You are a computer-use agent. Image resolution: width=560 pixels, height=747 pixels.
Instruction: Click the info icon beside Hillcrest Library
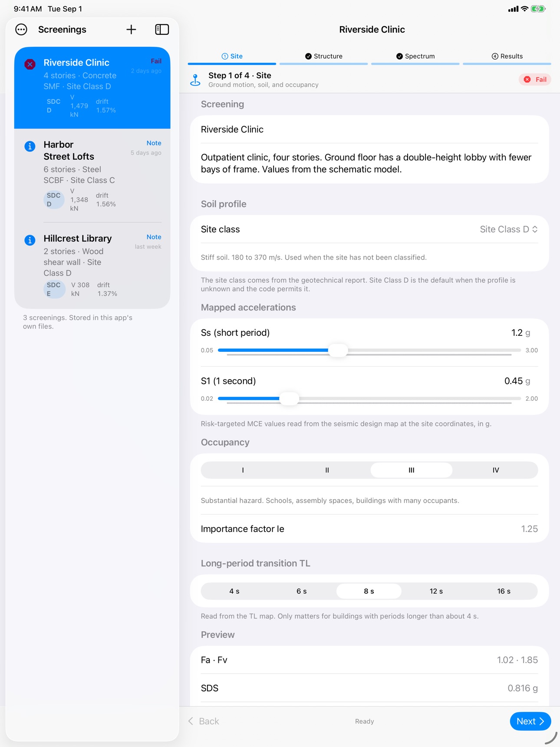tap(30, 240)
